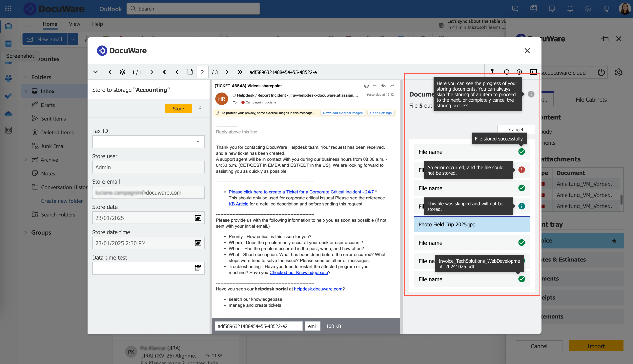633x364 pixels.
Task: Click the page number input field
Action: click(202, 72)
